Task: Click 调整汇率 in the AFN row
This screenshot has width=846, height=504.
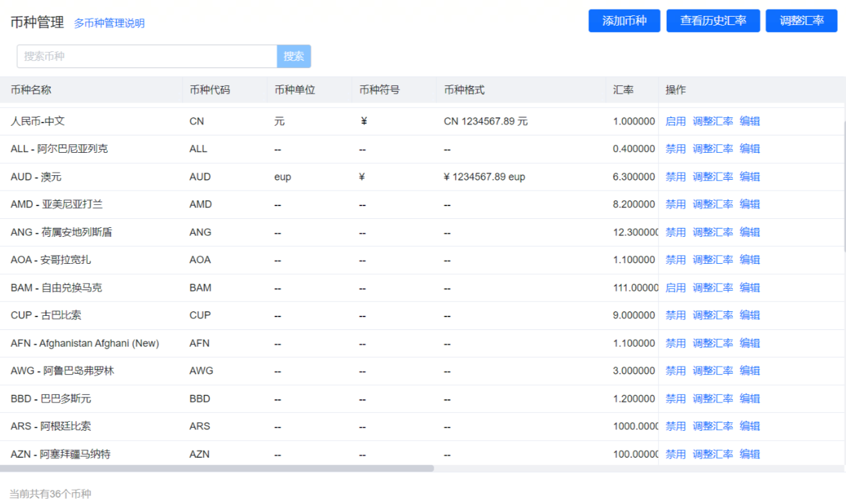Action: (x=713, y=343)
